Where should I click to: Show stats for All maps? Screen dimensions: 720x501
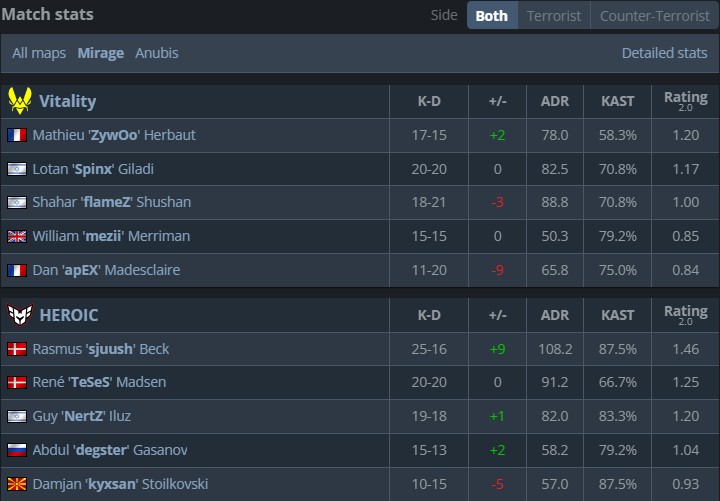(x=40, y=53)
